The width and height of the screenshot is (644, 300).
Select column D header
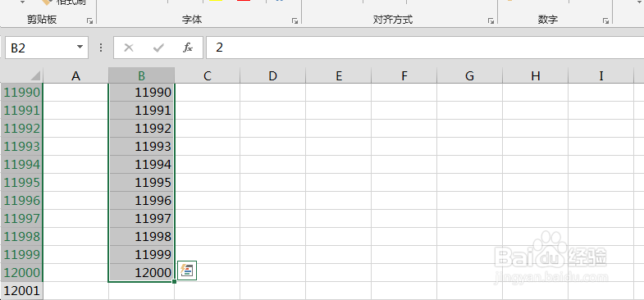272,75
